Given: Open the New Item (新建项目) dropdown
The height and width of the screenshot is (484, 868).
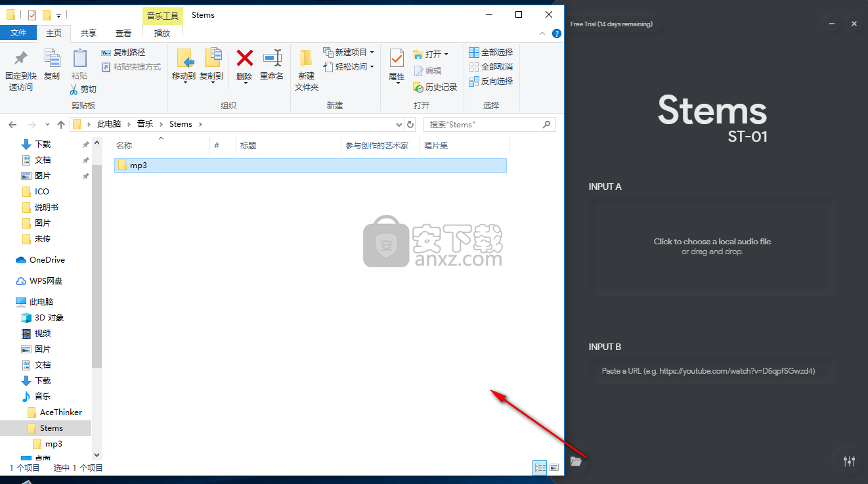Looking at the screenshot, I should pyautogui.click(x=349, y=53).
